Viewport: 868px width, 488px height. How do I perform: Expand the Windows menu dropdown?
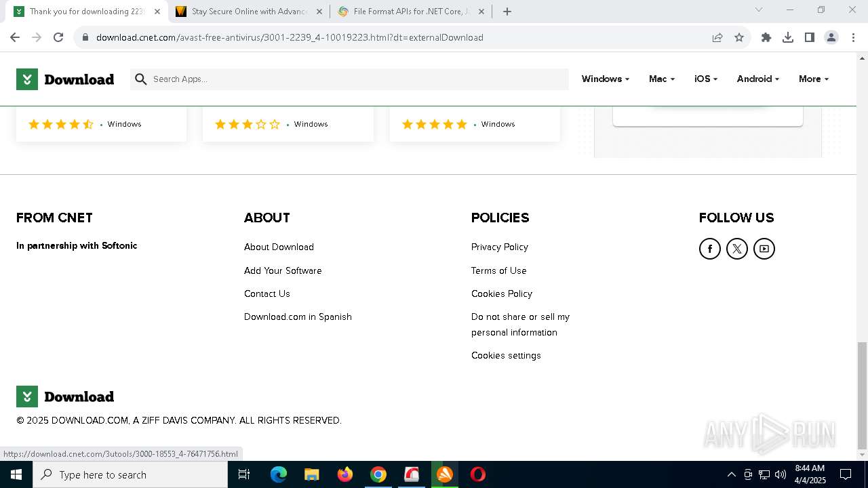(606, 79)
